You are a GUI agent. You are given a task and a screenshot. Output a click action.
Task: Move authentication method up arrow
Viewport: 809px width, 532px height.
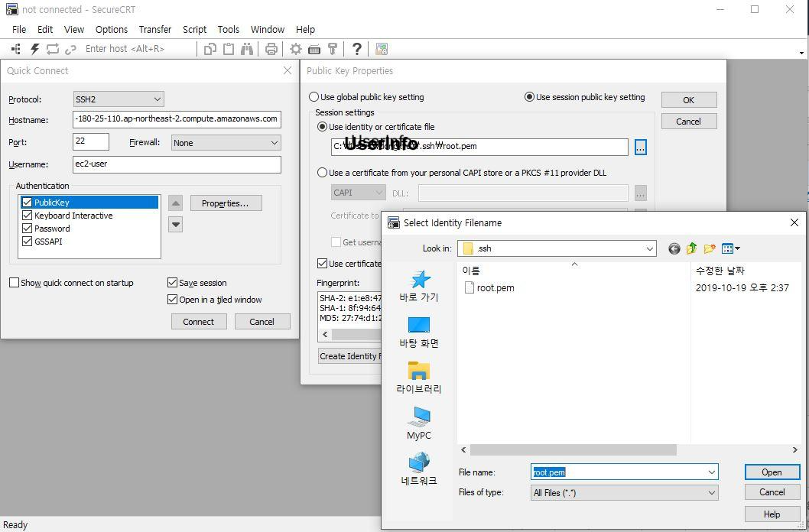click(175, 203)
